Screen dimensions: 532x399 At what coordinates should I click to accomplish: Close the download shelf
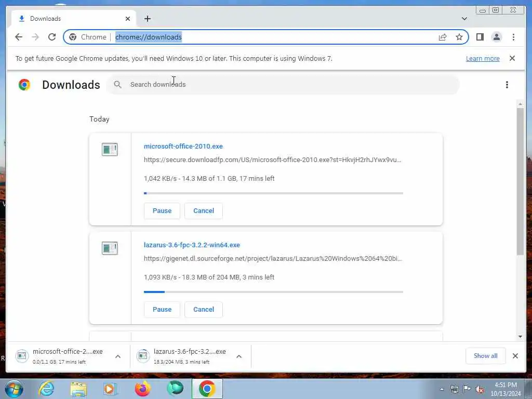pos(515,356)
